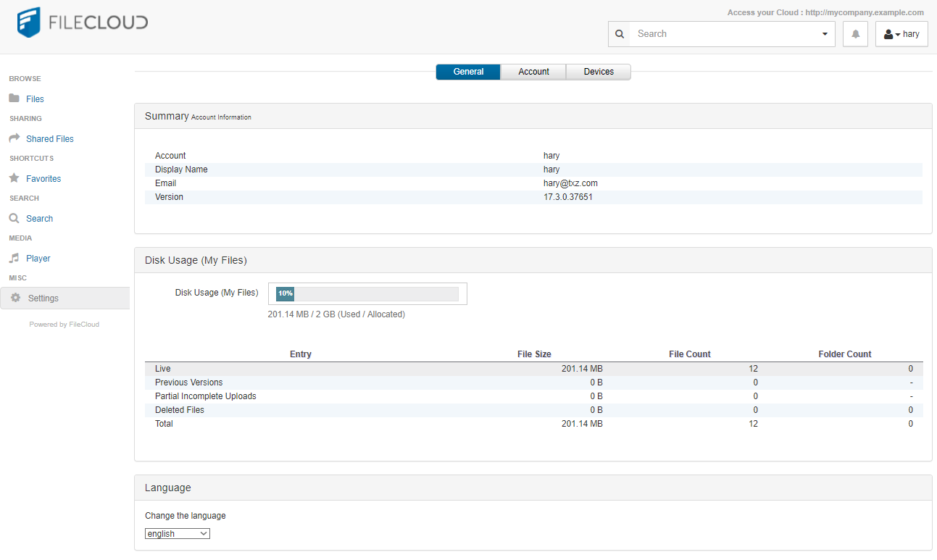The height and width of the screenshot is (560, 937).
Task: Click the Change the language label
Action: point(186,516)
